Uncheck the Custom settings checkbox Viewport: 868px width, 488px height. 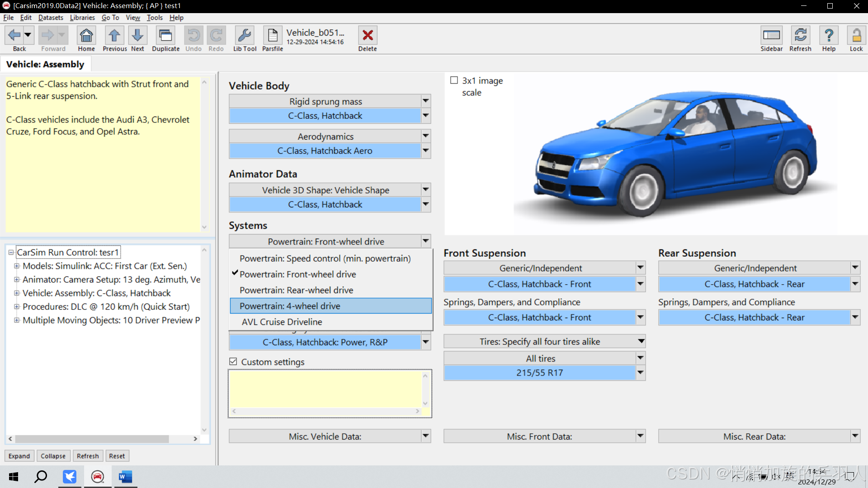click(233, 361)
